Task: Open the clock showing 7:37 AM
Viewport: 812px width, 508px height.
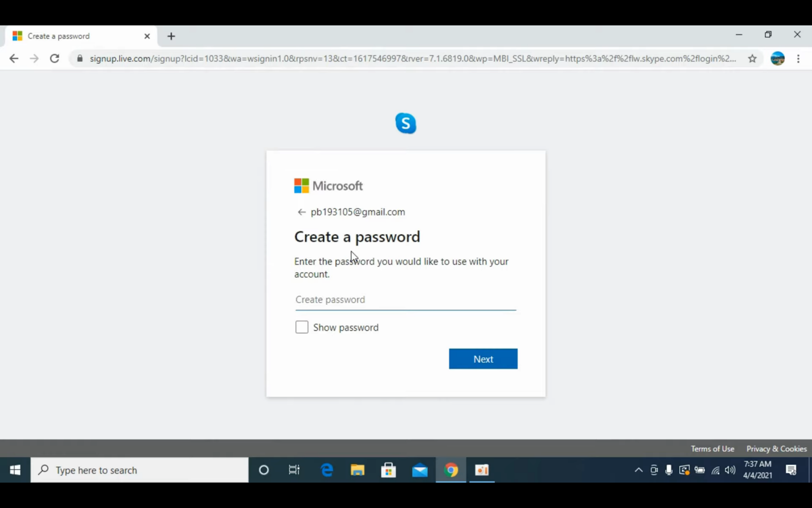Action: click(x=758, y=470)
